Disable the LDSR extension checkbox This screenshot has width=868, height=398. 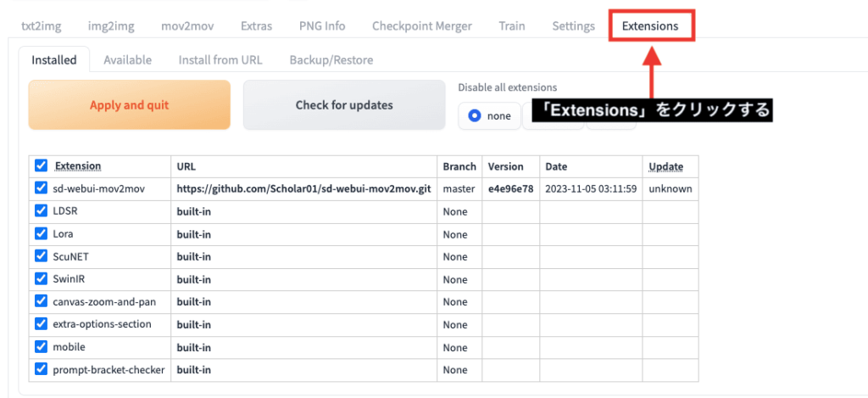41,211
